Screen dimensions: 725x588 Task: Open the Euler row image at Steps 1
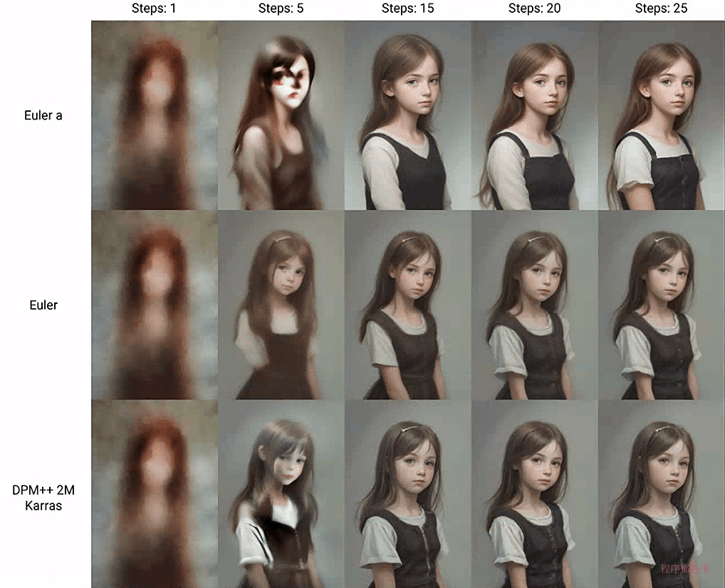coord(155,305)
